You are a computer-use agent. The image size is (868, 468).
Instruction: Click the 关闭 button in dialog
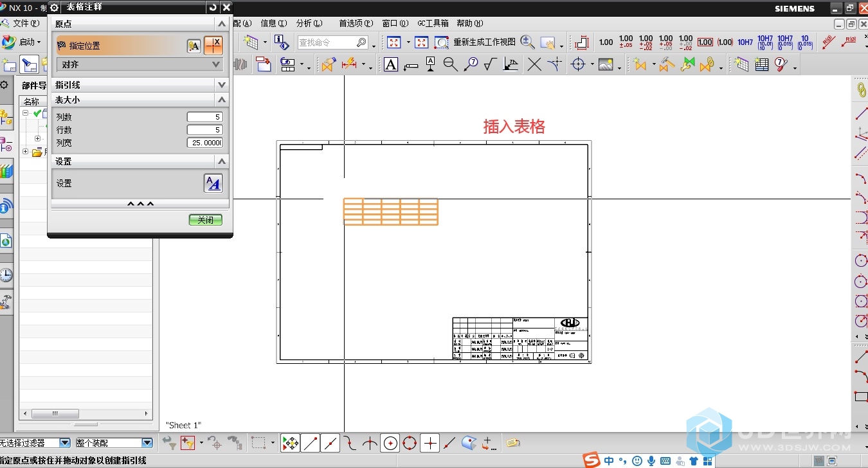point(206,220)
